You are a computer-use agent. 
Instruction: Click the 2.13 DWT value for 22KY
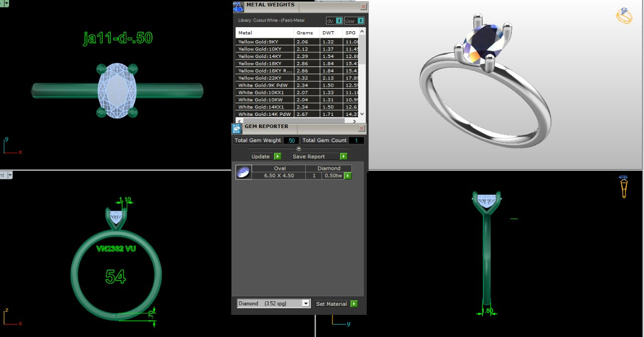328,78
